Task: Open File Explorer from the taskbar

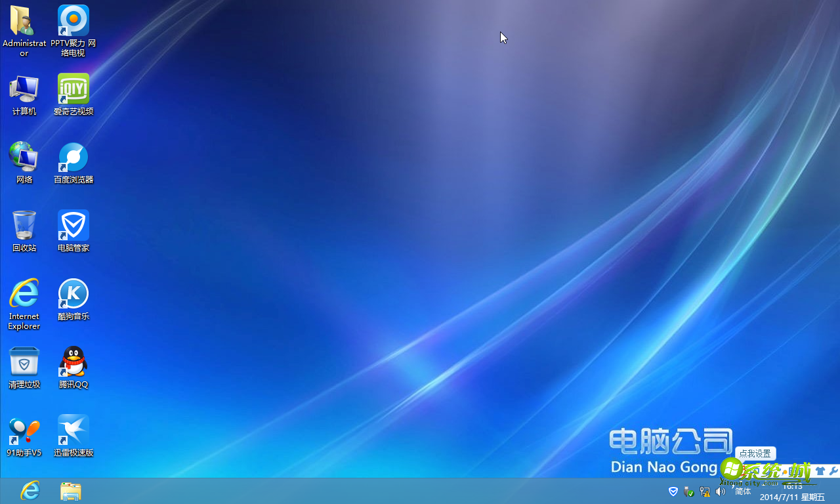Action: click(x=70, y=491)
